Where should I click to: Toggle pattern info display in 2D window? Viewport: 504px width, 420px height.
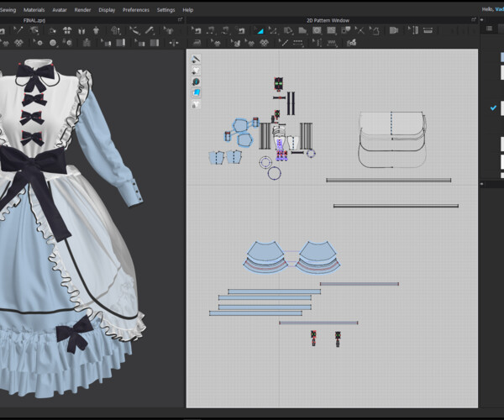[196, 81]
